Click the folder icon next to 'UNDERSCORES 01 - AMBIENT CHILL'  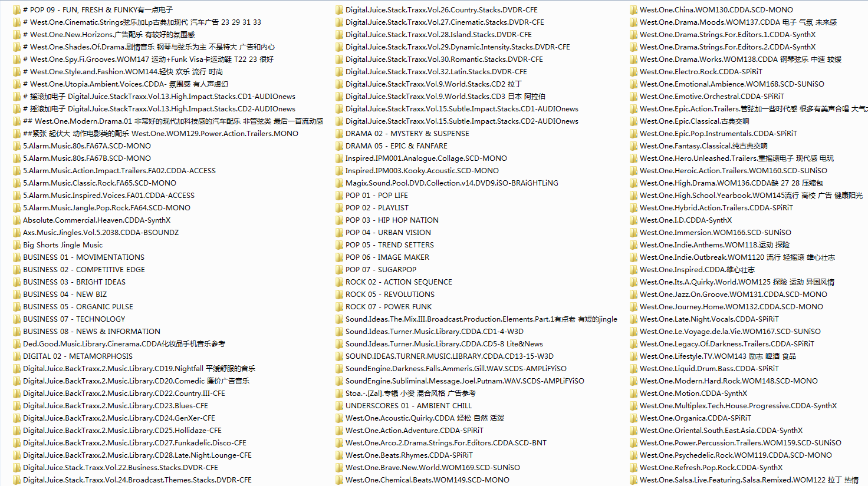pos(339,406)
